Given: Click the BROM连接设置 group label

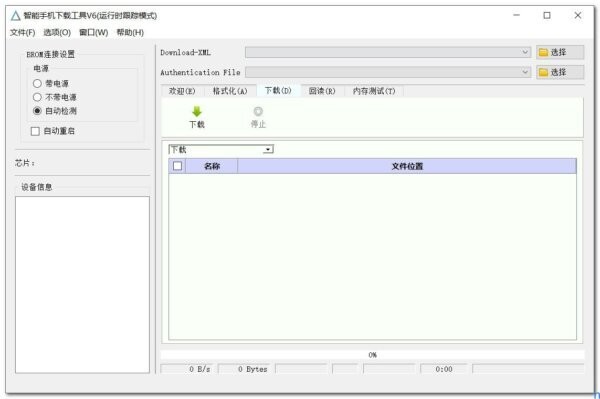Looking at the screenshot, I should tap(51, 54).
